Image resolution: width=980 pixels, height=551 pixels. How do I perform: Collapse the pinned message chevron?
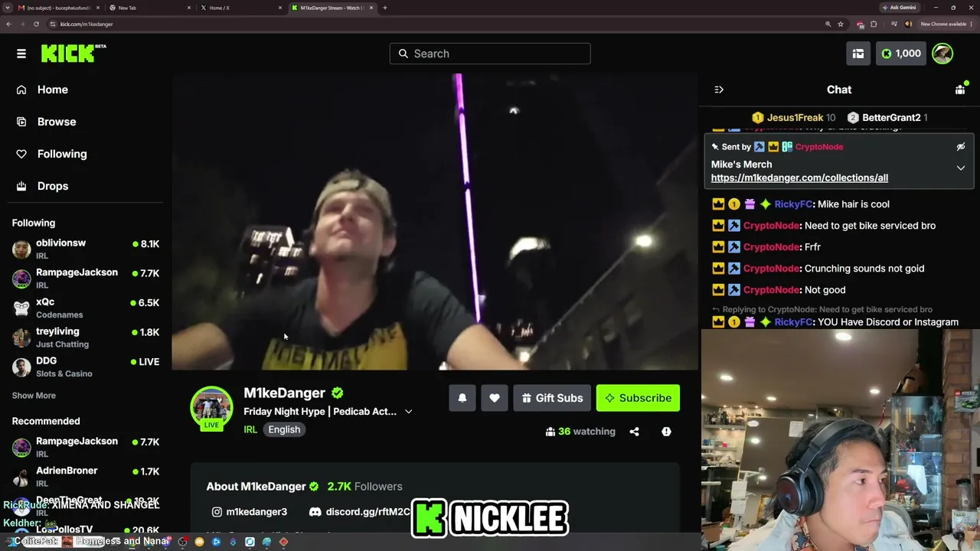[961, 168]
